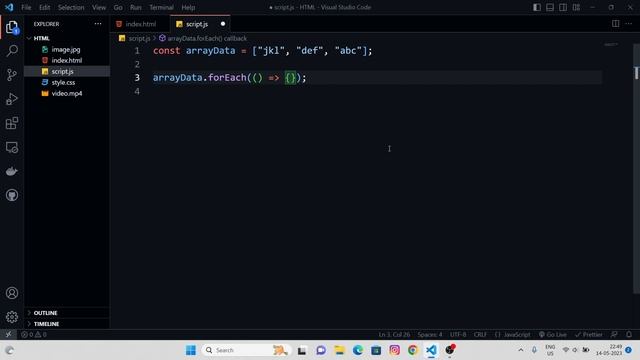This screenshot has height=360, width=640.
Task: Click arrayData.forEach() callback breadcrumb
Action: coord(207,38)
